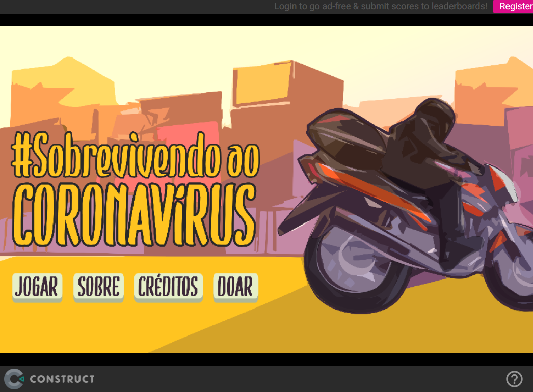Image resolution: width=533 pixels, height=392 pixels.
Task: Open help via the question mark icon
Action: pos(514,379)
